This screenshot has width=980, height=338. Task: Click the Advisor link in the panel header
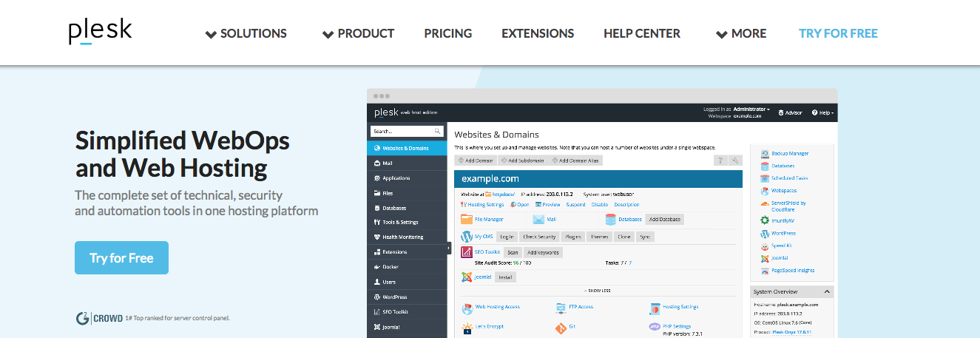pyautogui.click(x=790, y=112)
